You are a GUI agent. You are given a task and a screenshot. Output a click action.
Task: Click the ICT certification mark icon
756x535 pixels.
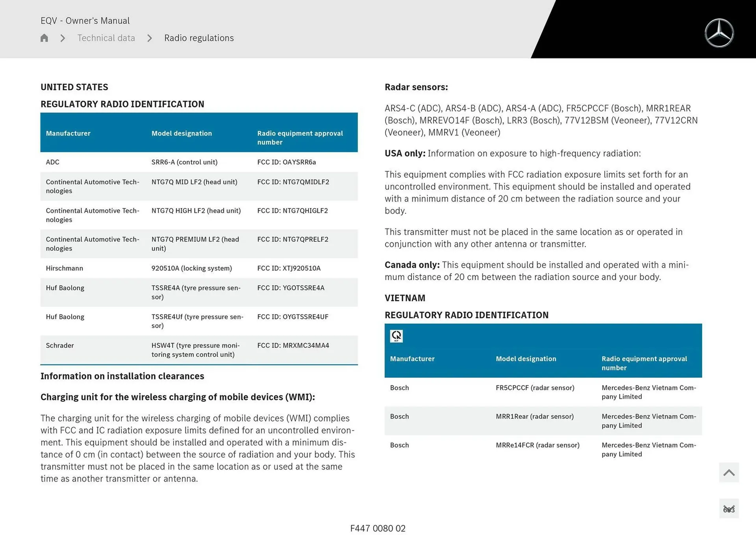pos(396,336)
